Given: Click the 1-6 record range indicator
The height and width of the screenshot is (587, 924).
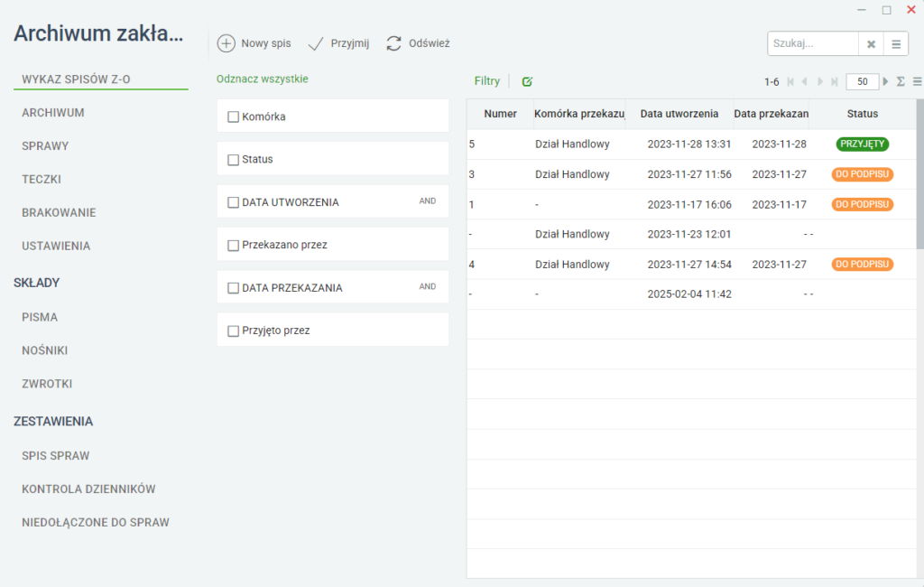Looking at the screenshot, I should pos(772,82).
